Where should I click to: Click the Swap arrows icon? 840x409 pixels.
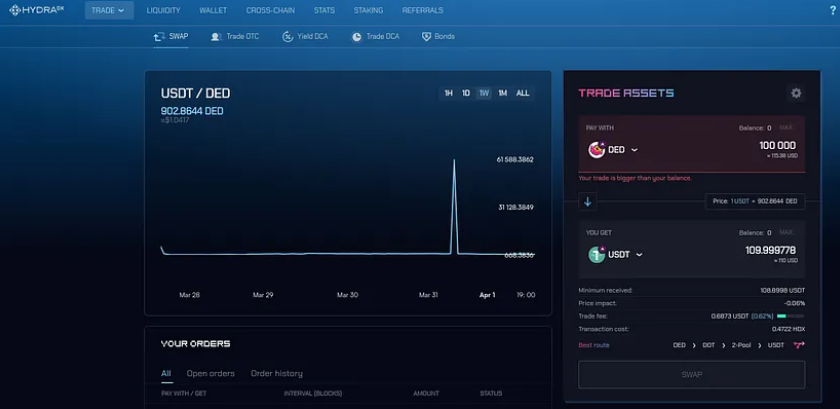click(159, 37)
